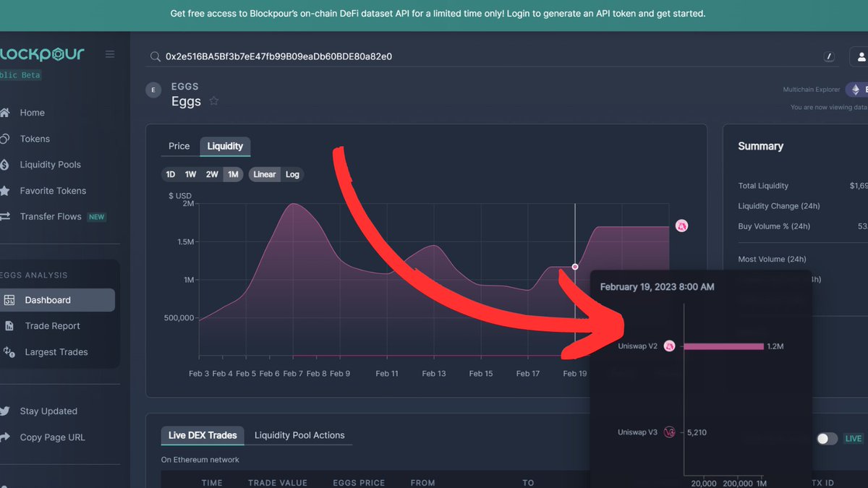Open the Transfer Flows page

51,217
